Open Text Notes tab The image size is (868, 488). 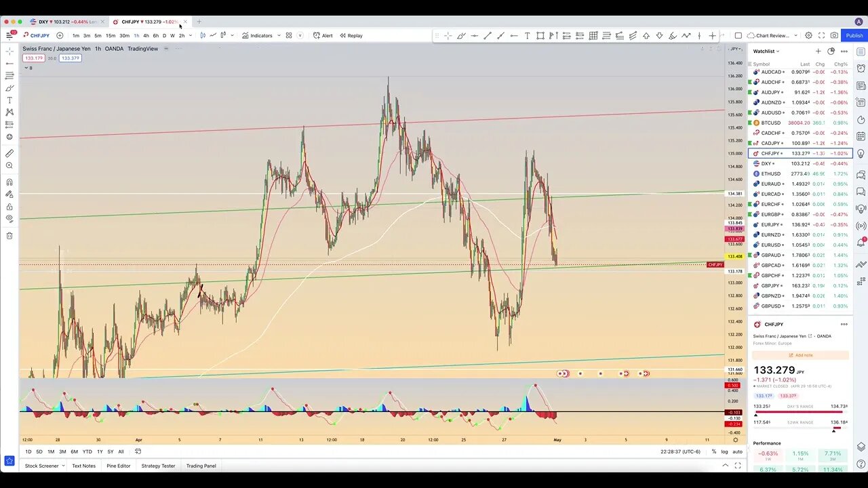point(83,466)
